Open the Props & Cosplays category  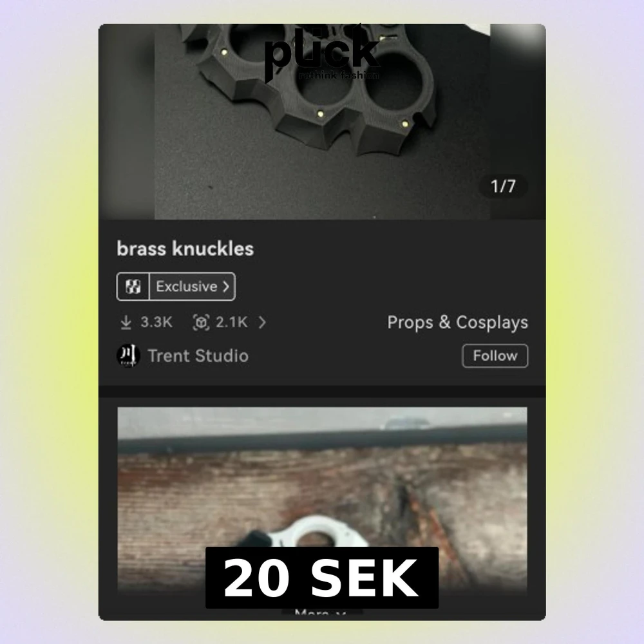tap(457, 323)
